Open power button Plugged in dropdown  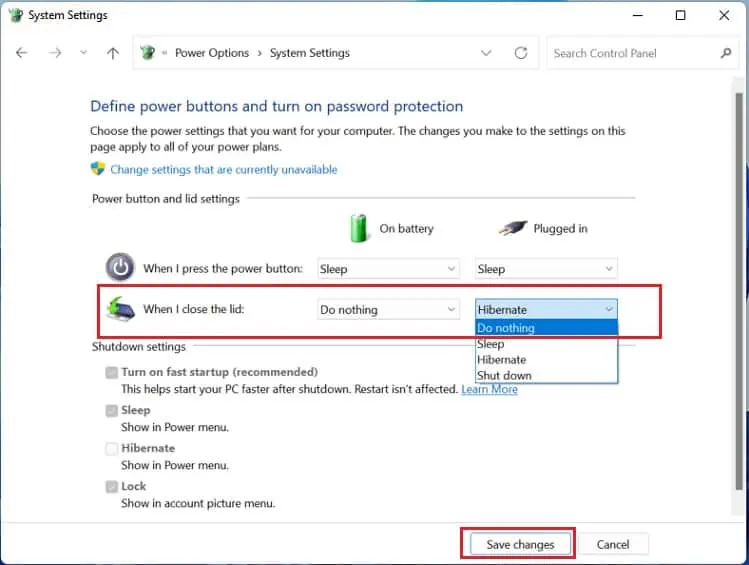tap(546, 269)
